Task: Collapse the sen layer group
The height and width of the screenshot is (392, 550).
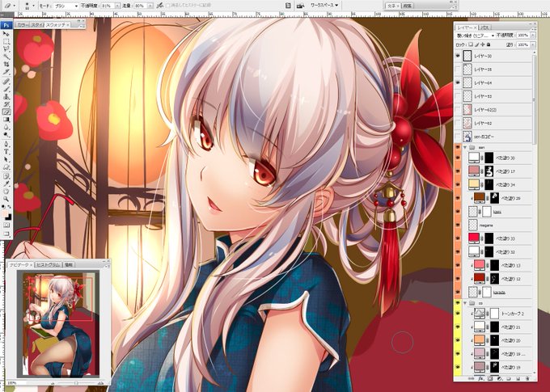Action: (x=465, y=148)
